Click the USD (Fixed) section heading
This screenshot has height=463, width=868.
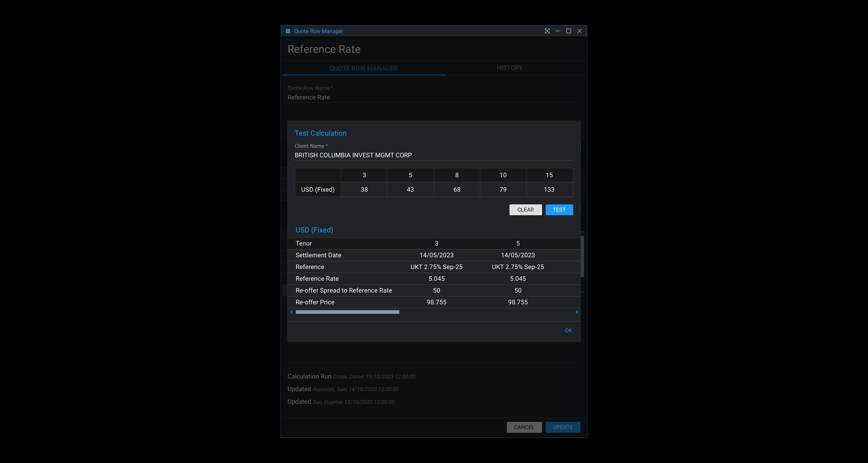[314, 230]
